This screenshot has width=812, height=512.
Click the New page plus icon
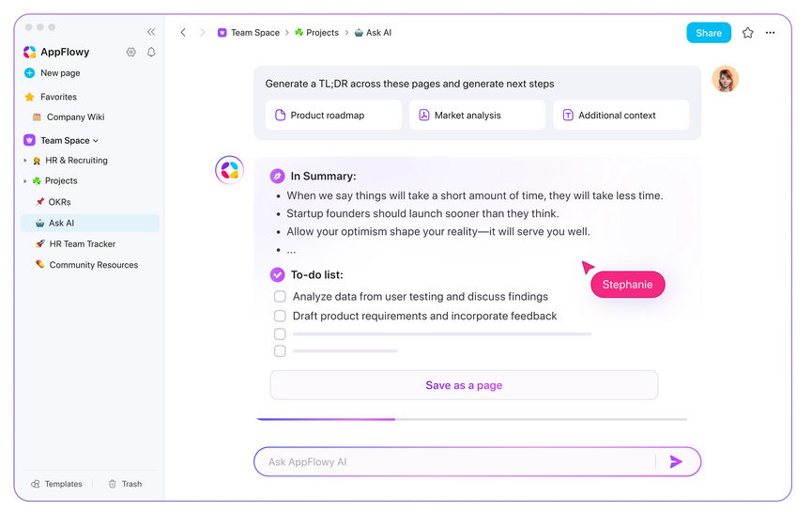click(x=29, y=73)
